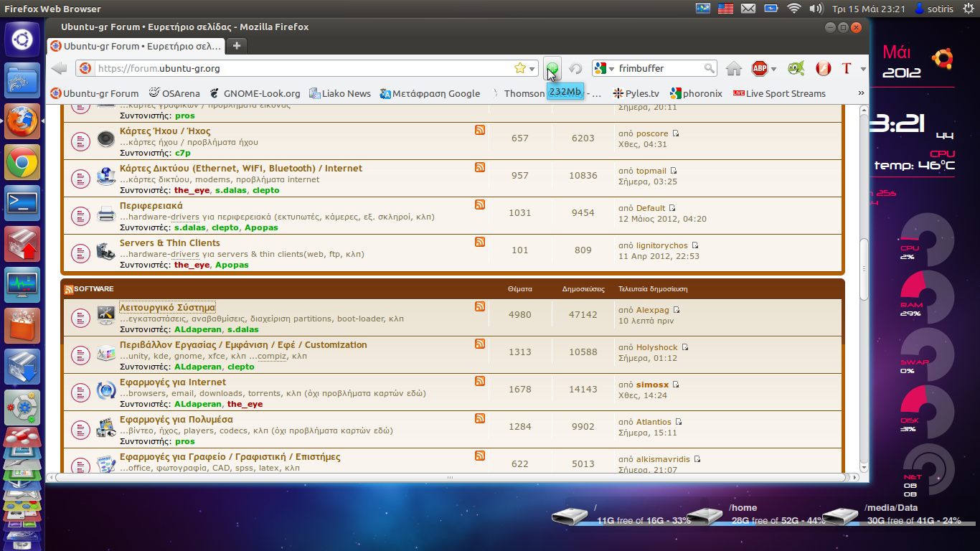Click the Adblock Plus ABP icon
The width and height of the screenshot is (980, 551).
tap(759, 69)
